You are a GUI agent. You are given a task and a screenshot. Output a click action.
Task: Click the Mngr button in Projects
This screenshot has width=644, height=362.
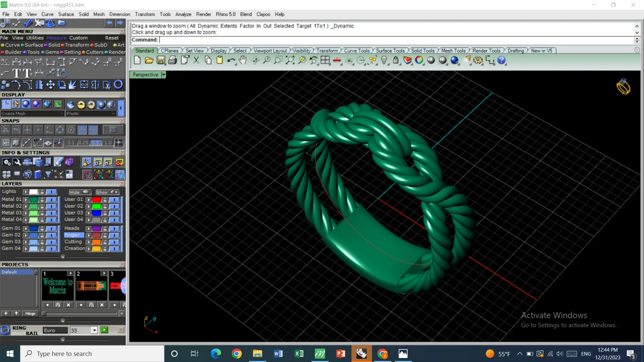click(x=30, y=313)
